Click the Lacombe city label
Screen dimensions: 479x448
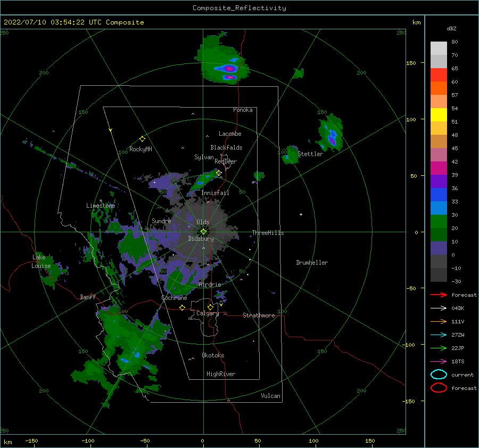(230, 134)
